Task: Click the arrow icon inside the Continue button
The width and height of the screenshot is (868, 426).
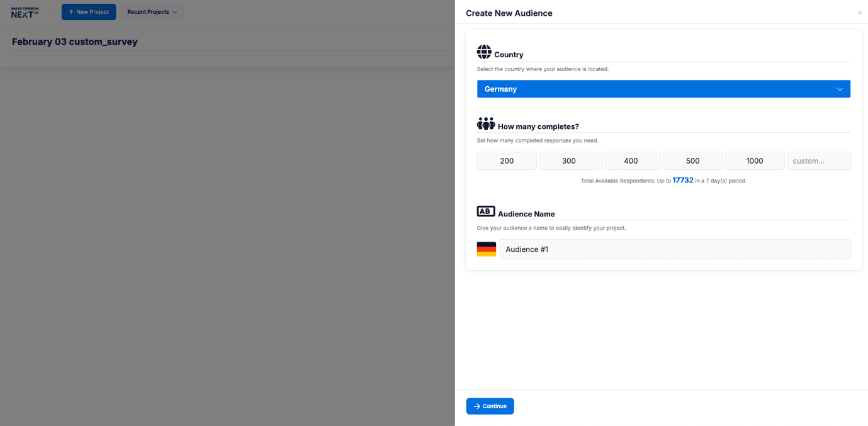Action: tap(476, 406)
